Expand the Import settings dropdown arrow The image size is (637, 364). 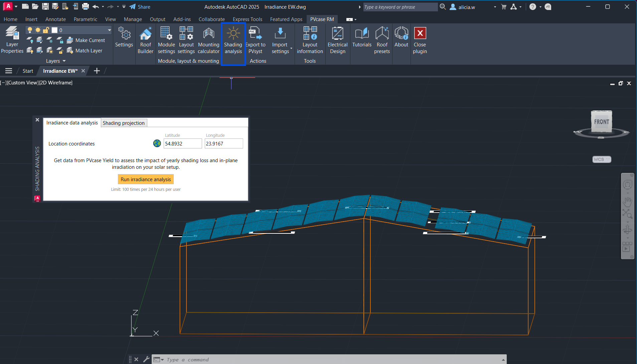[x=291, y=49]
